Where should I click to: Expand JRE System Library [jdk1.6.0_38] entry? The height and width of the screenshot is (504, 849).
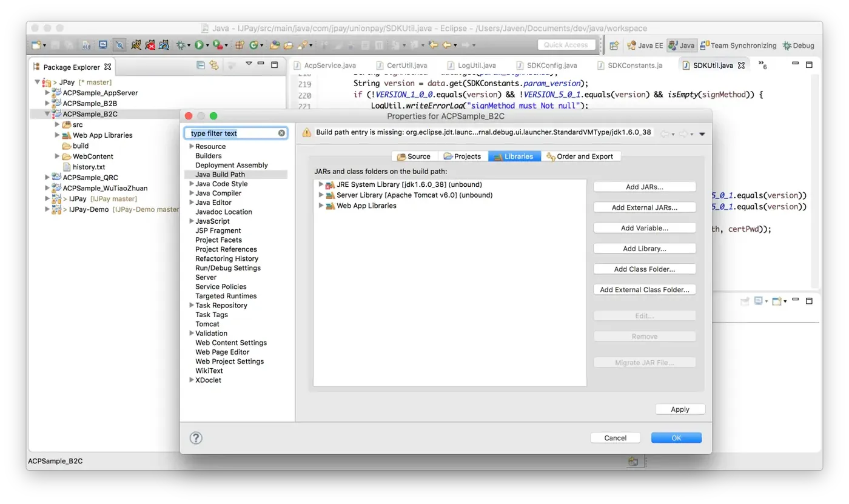click(320, 184)
